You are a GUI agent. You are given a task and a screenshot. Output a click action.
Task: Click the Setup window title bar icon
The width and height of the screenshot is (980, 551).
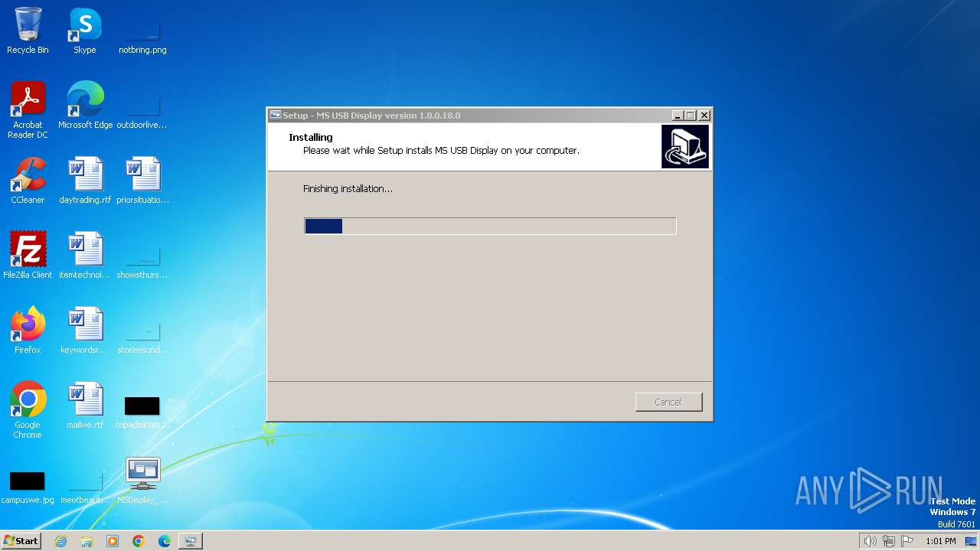point(276,116)
